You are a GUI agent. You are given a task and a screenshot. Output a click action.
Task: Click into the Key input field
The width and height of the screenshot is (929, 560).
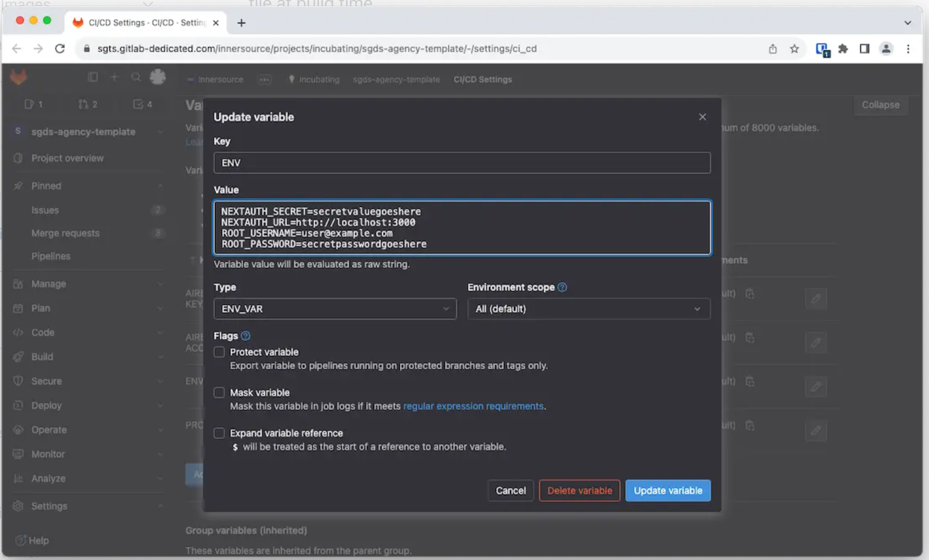[x=462, y=163]
